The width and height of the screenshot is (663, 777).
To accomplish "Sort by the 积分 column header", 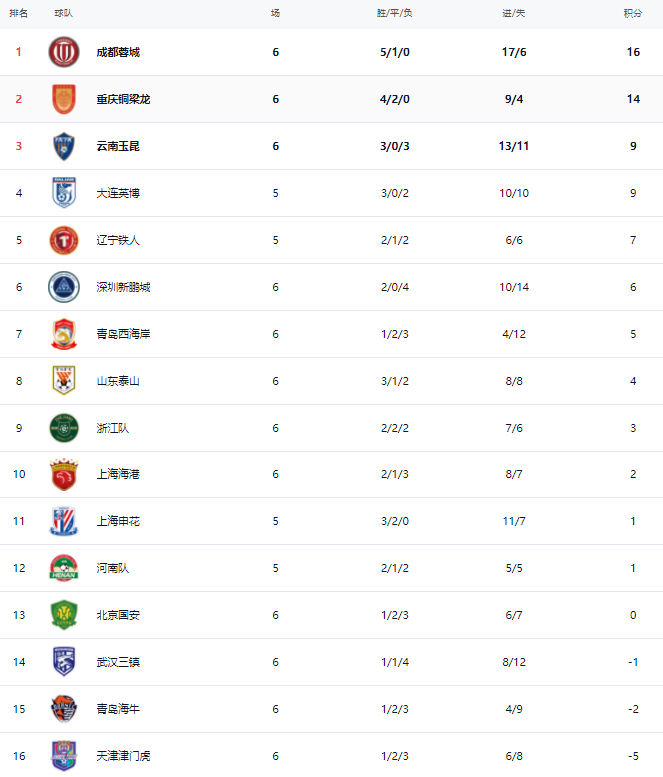I will coord(633,13).
